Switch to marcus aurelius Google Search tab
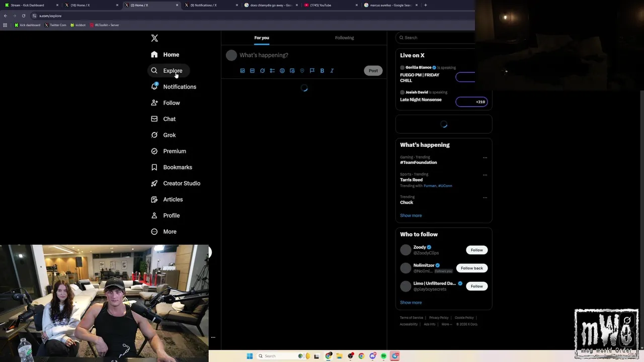644x362 pixels. tap(391, 5)
